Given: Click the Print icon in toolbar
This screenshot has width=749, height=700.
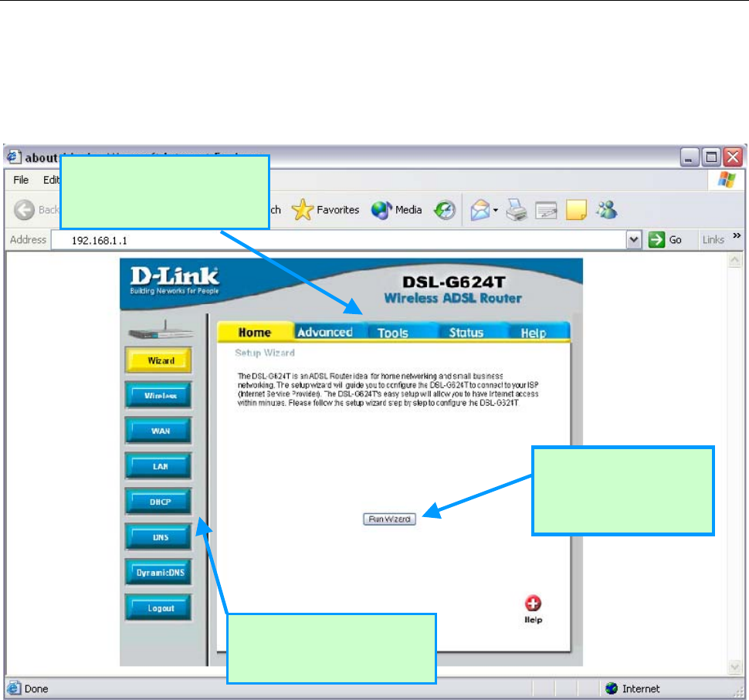Looking at the screenshot, I should (x=516, y=210).
